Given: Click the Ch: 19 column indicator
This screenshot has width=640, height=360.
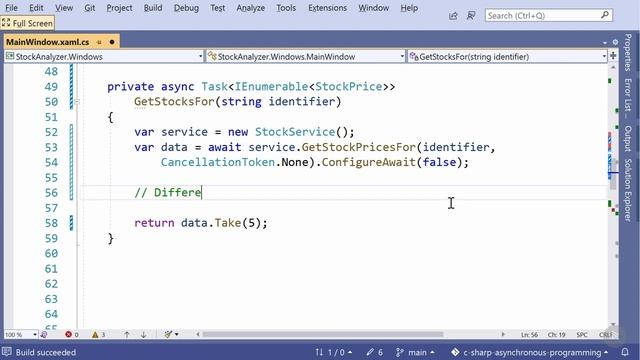Looking at the screenshot, I should pyautogui.click(x=556, y=335).
